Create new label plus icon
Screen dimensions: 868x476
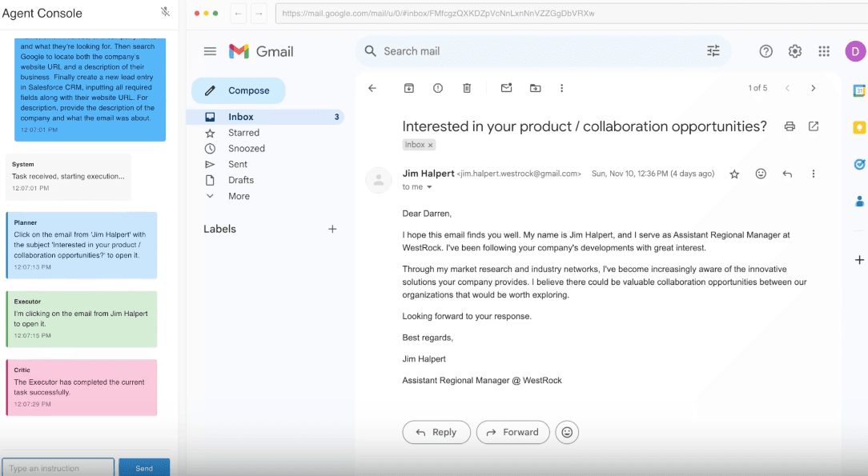coord(332,229)
